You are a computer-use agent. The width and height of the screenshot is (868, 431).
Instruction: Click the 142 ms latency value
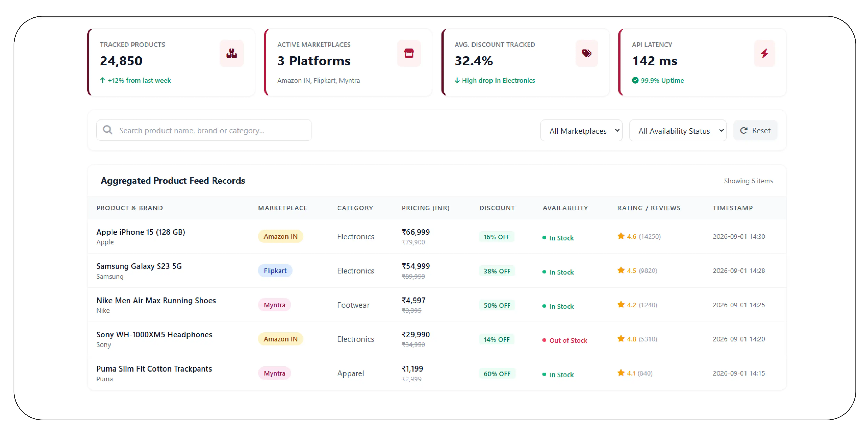pos(654,61)
